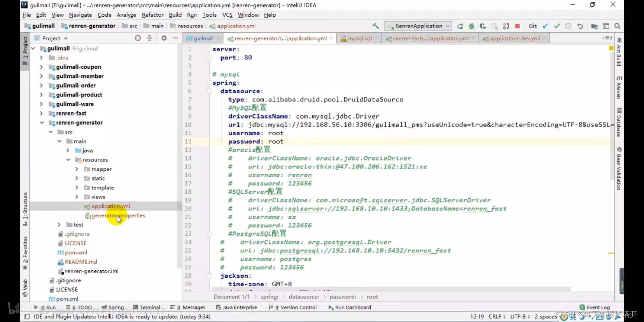Open the Terminal tool window
Viewport: 644px width, 322px height.
click(x=147, y=307)
